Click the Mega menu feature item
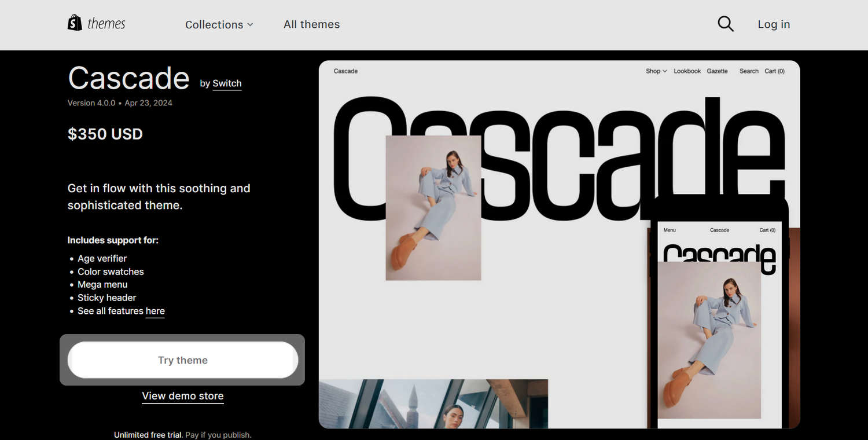 tap(102, 285)
